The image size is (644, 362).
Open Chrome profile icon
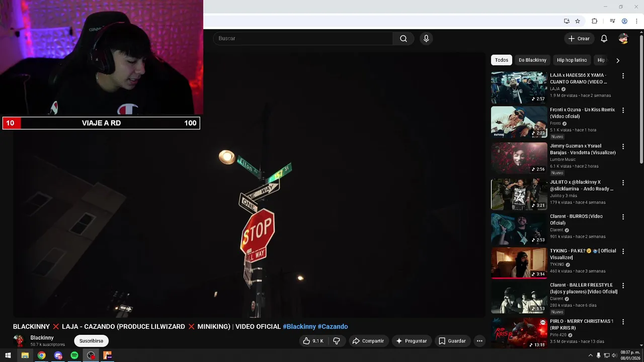point(624,21)
